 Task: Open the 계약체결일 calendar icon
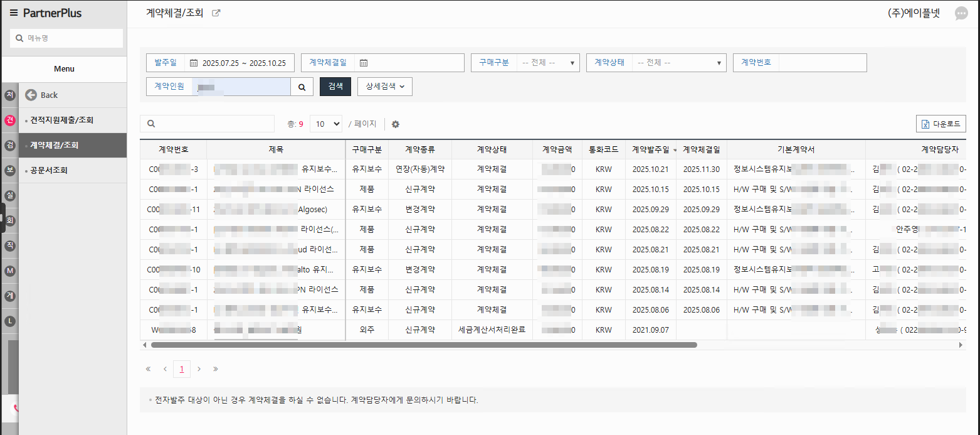point(364,63)
